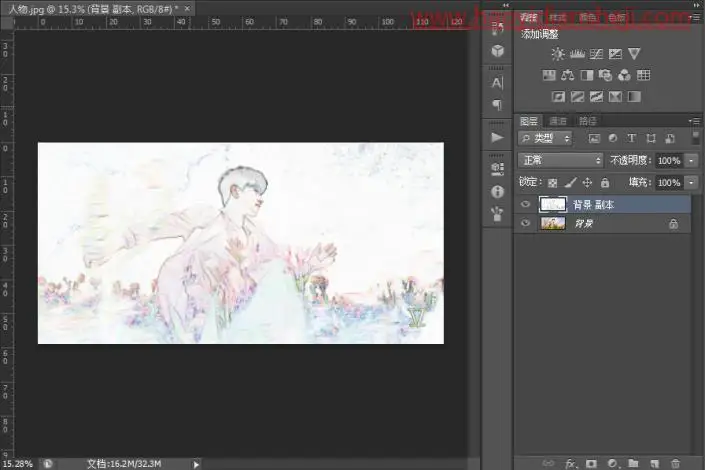Add a Vibrance adjustment (triangle icon)

(x=634, y=54)
